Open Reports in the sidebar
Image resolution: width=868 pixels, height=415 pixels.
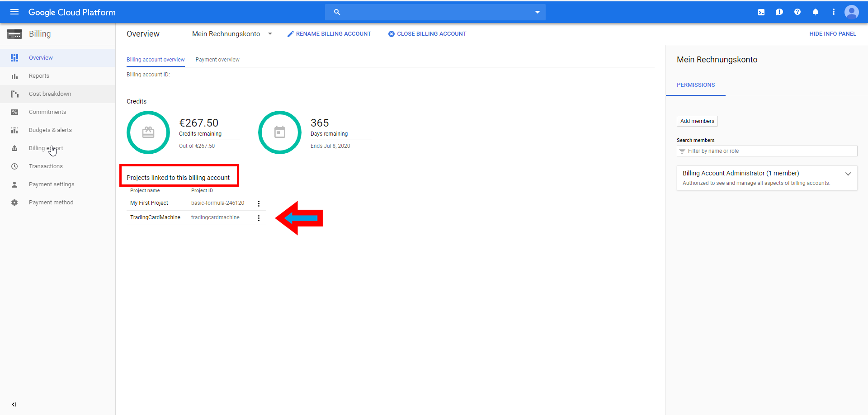[58, 76]
